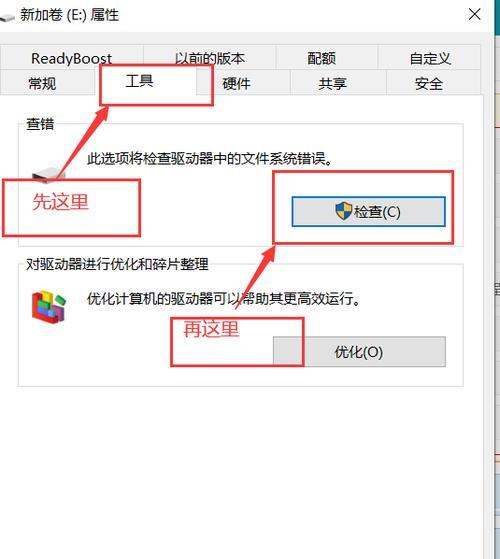500x559 pixels.
Task: Click the 检查(C) button
Action: click(368, 211)
